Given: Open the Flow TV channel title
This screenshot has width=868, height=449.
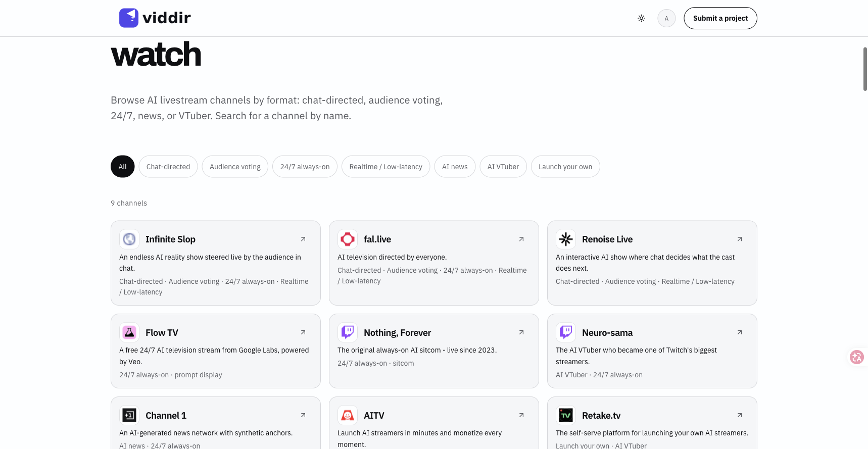Looking at the screenshot, I should pyautogui.click(x=162, y=333).
